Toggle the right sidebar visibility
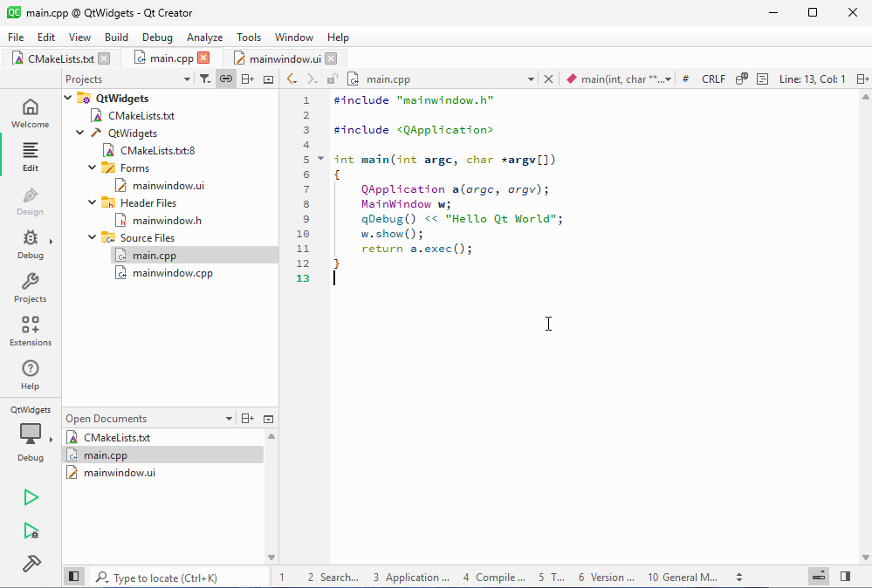The height and width of the screenshot is (588, 872). 845,577
